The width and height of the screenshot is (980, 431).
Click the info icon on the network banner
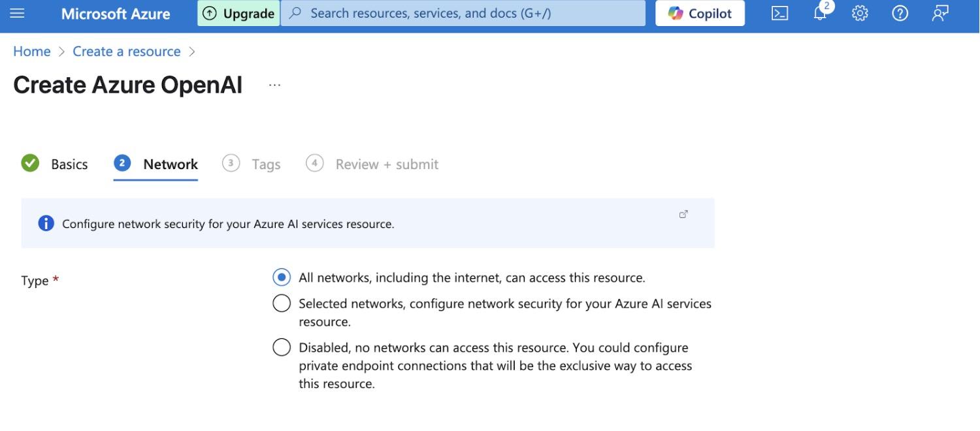point(45,223)
